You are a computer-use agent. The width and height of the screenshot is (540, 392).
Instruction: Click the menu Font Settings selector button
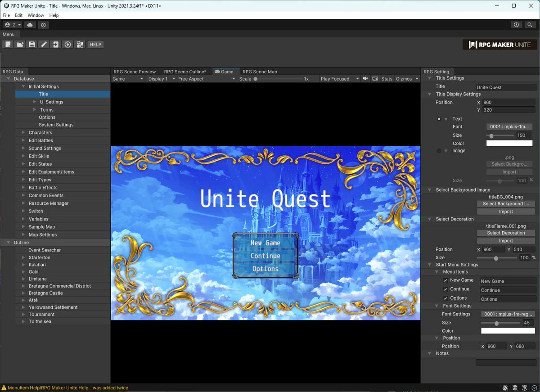(508, 314)
